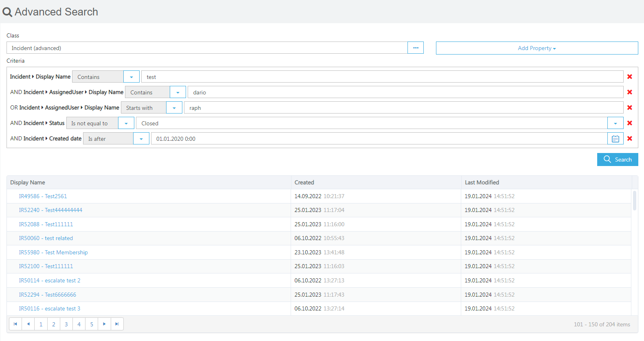Viewport: 644px width, 341px height.
Task: Open class browser ellipsis button
Action: (415, 48)
